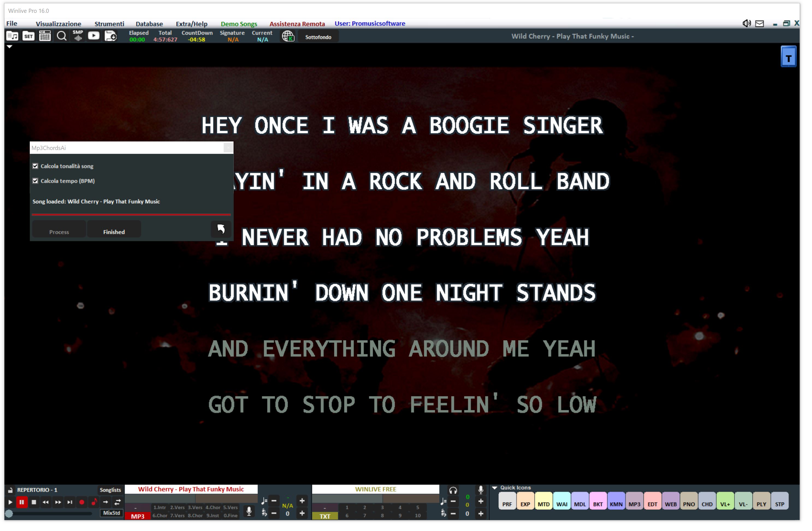Expand the white arrow below toolbar
The image size is (812, 531).
[10, 47]
